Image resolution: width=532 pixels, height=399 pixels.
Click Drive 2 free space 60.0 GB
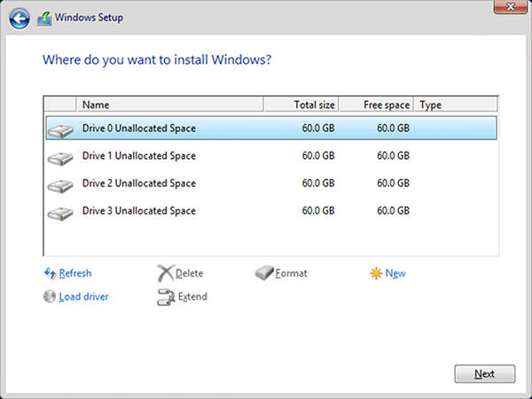point(393,184)
